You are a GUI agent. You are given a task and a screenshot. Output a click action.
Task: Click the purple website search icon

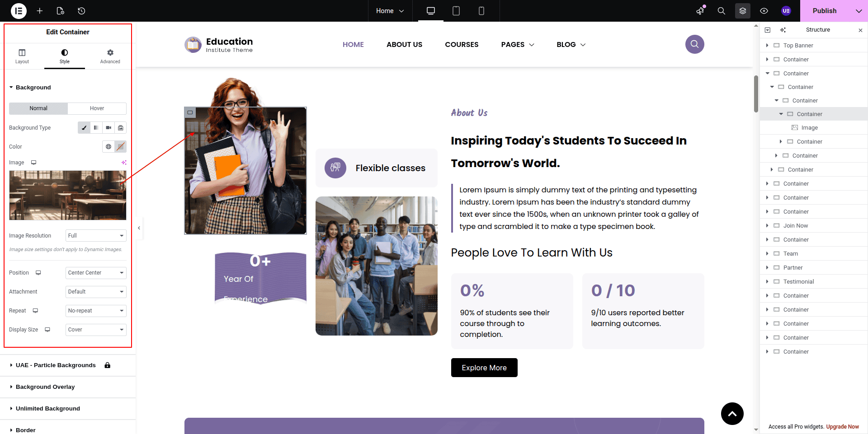(694, 44)
